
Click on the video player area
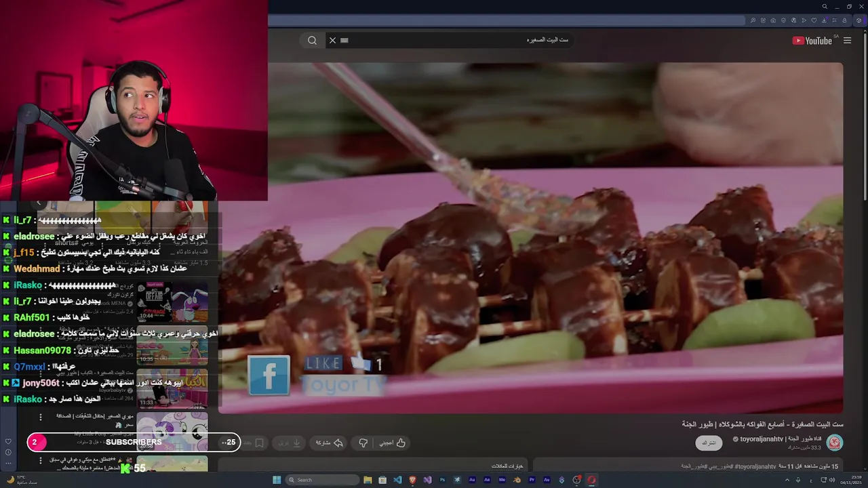point(531,237)
